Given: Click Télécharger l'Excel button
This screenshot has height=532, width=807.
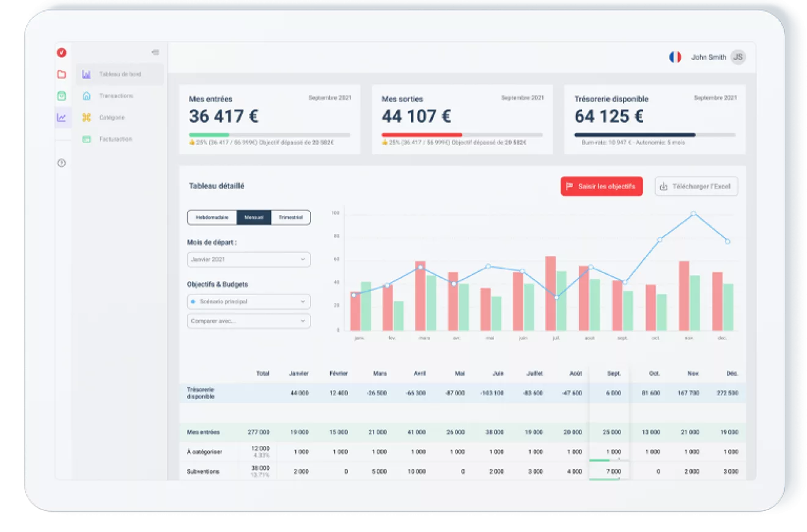Looking at the screenshot, I should point(696,186).
